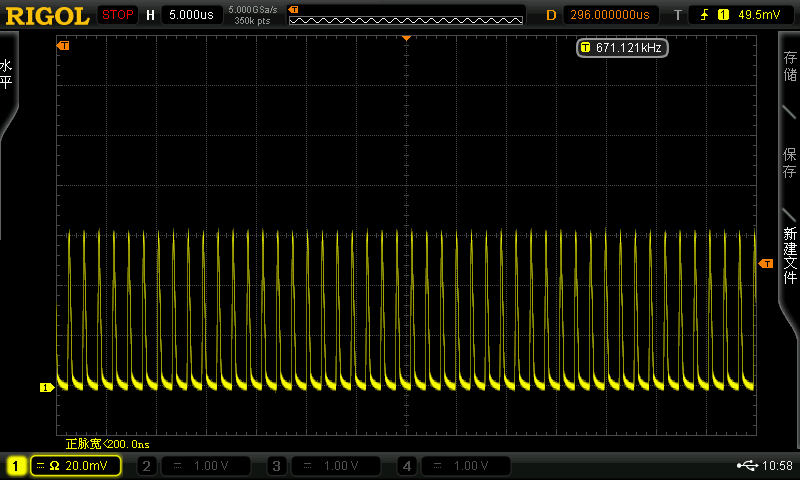Click the H horizontal timebase icon
The height and width of the screenshot is (480, 800).
pyautogui.click(x=150, y=15)
